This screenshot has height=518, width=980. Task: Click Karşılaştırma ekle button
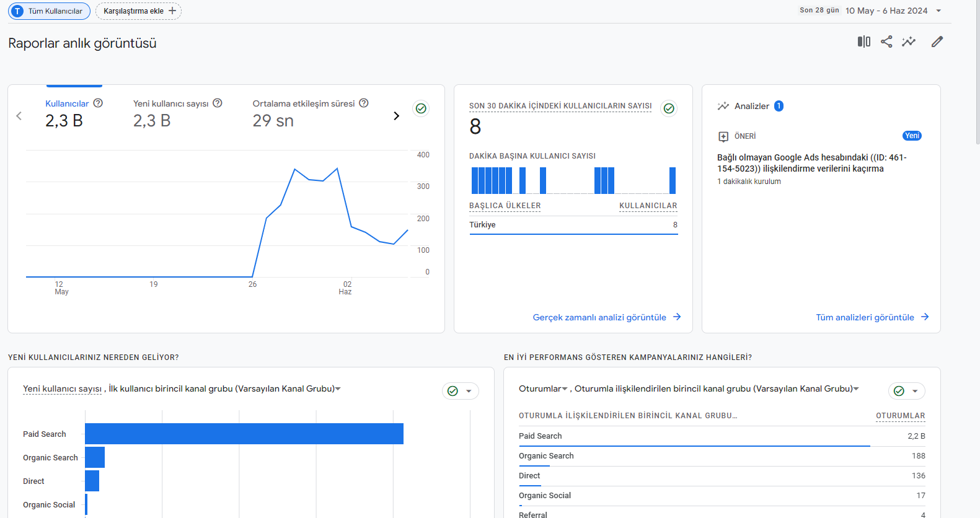click(139, 11)
